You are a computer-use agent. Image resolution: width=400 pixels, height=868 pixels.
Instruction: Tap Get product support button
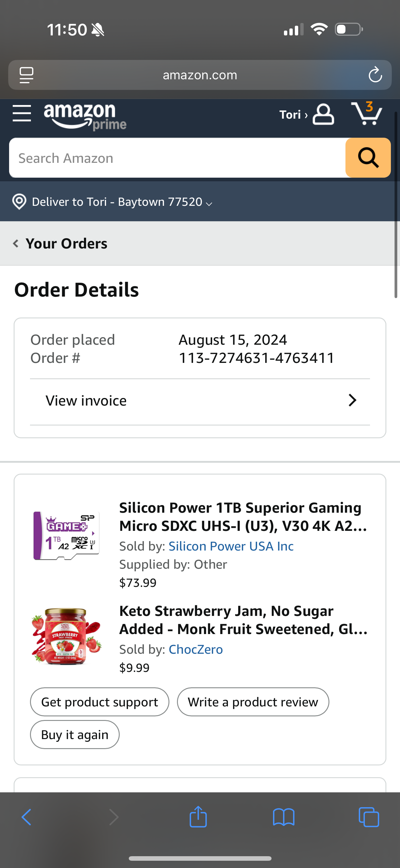99,702
